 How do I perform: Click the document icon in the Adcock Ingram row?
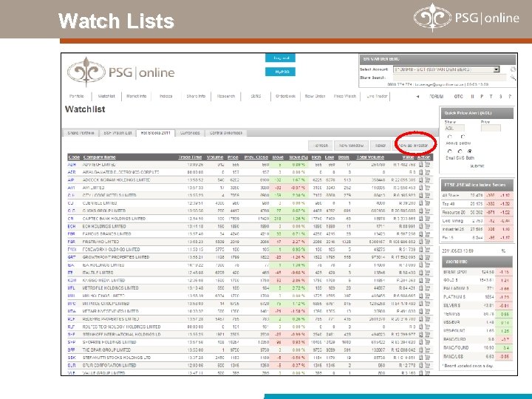(420, 180)
